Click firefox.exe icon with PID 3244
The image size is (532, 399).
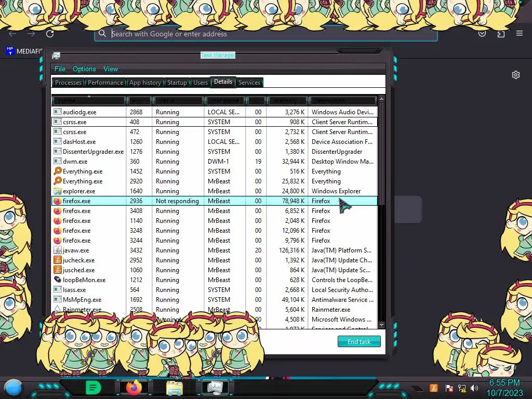(x=58, y=240)
